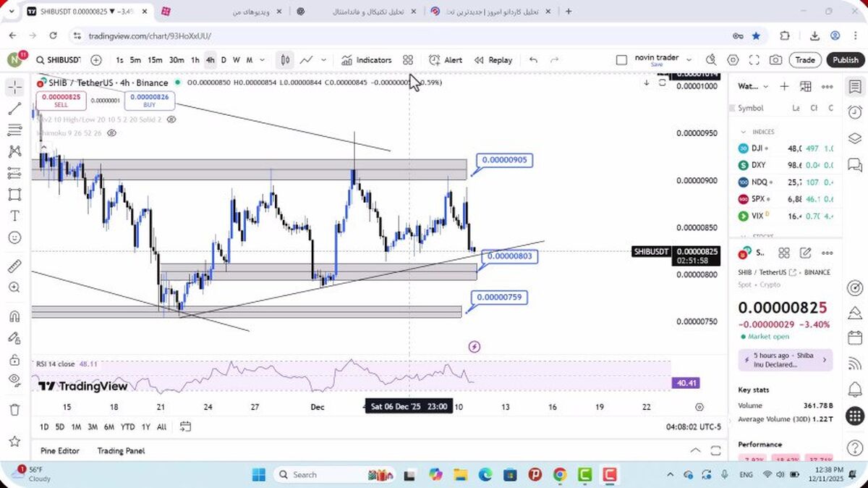
Task: Toggle lock all drawings
Action: coord(14,359)
